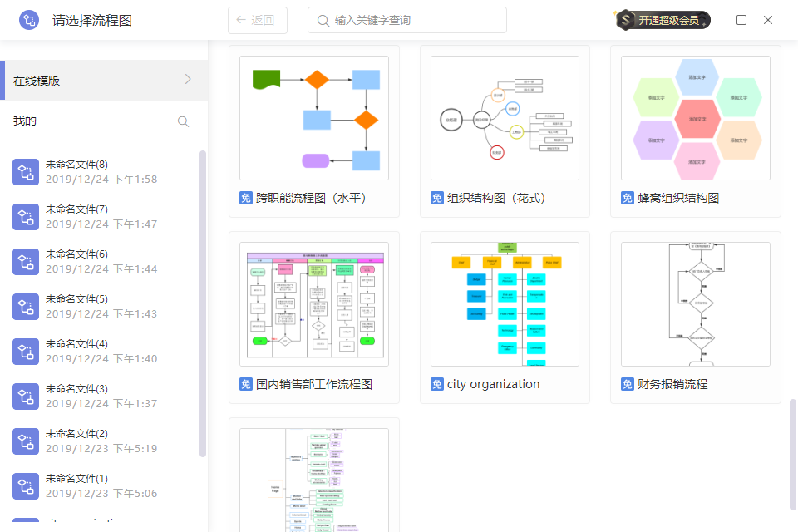The image size is (798, 532).
Task: Click the 免 badge on 蜂窝组织结构图
Action: [628, 198]
